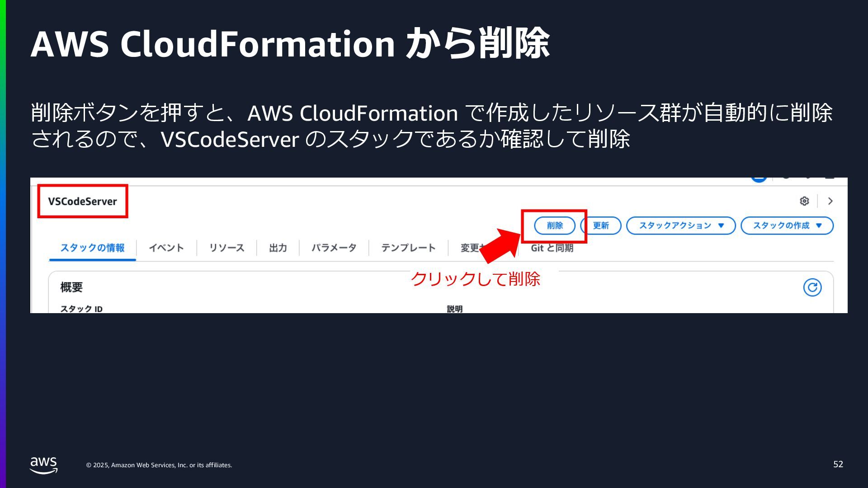This screenshot has width=868, height=488.
Task: Click the right chevron next to gear icon
Action: pos(830,201)
